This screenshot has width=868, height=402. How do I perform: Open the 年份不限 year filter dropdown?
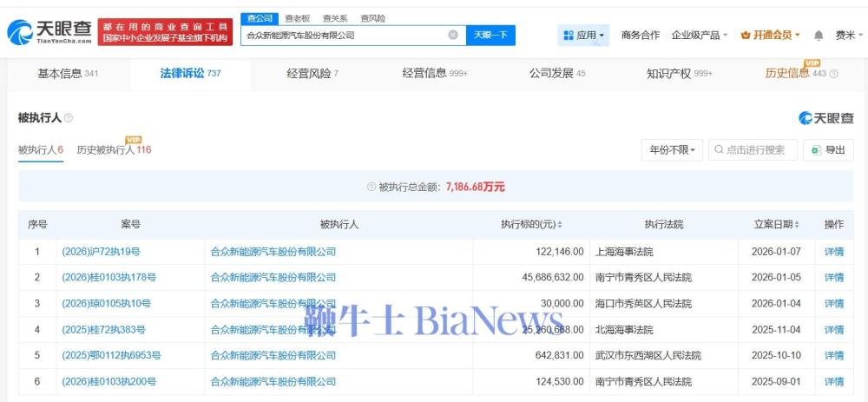[672, 150]
